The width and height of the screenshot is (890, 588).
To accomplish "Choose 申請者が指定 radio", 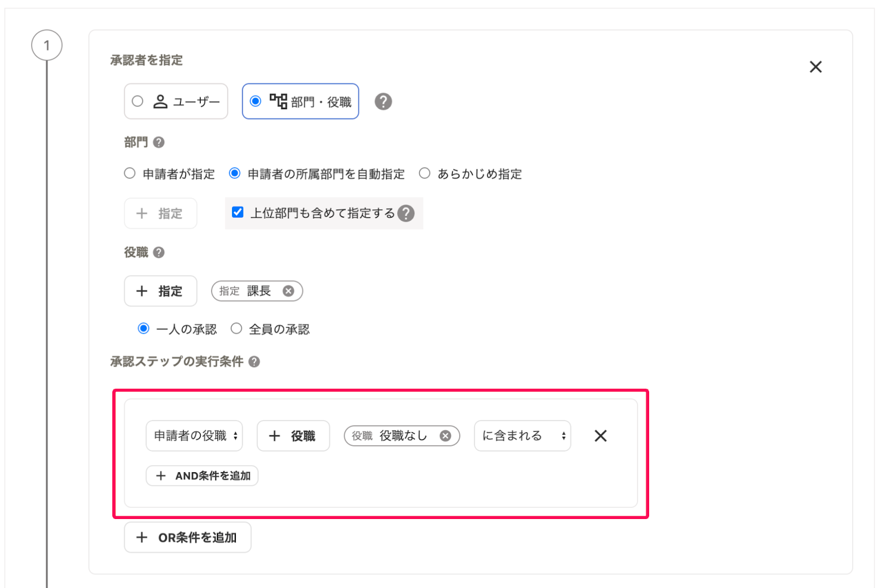I will coord(130,174).
